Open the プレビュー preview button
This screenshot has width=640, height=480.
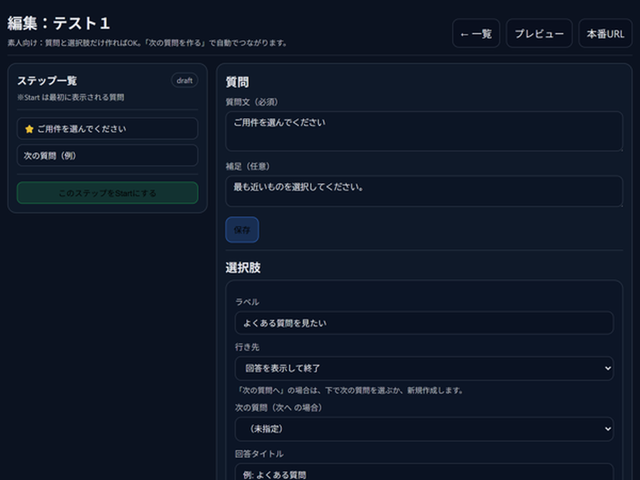click(x=539, y=33)
